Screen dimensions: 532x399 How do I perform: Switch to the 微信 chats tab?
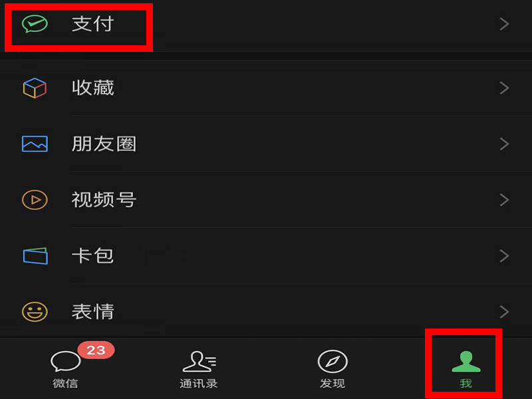pos(65,370)
